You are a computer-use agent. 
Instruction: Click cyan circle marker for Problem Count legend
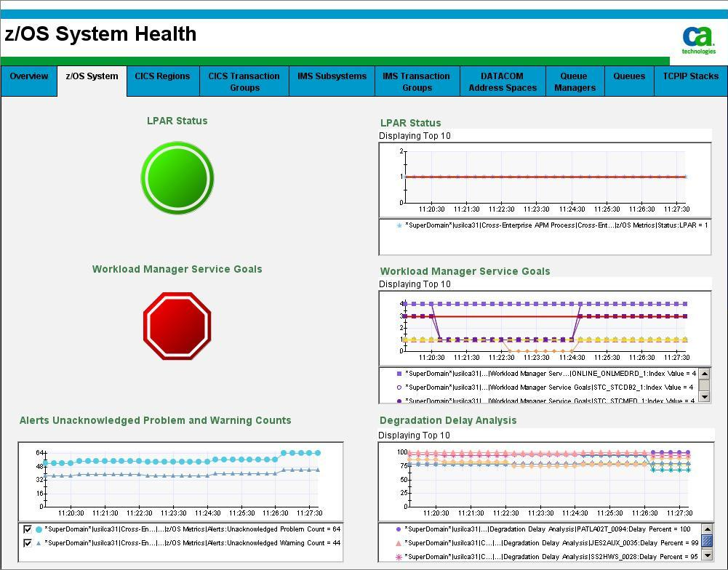[x=39, y=529]
